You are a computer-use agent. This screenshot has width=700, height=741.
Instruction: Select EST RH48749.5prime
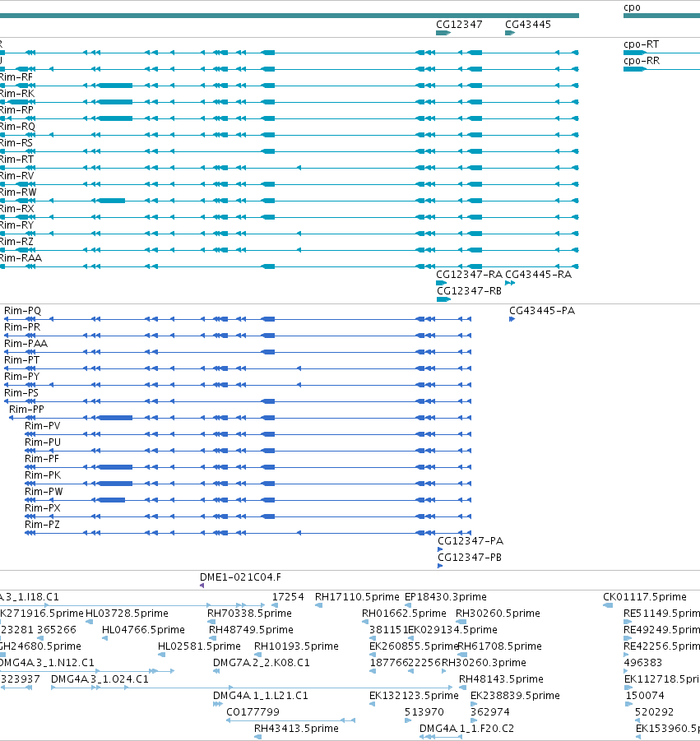(x=251, y=630)
